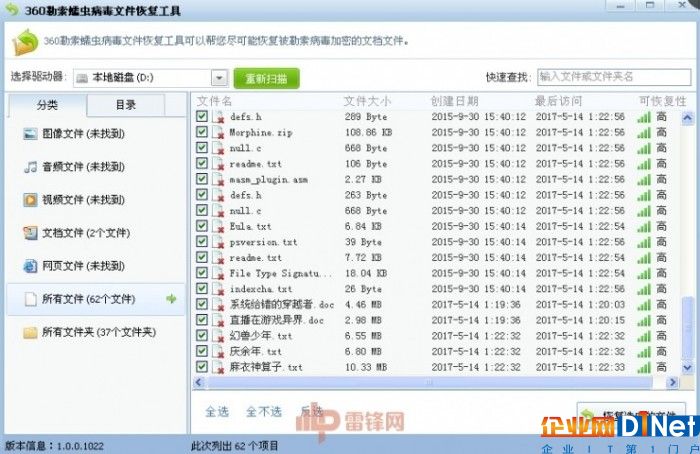This screenshot has height=454, width=700.
Task: Uncheck the 直播在游戏异界.doc checkbox
Action: pyautogui.click(x=202, y=320)
